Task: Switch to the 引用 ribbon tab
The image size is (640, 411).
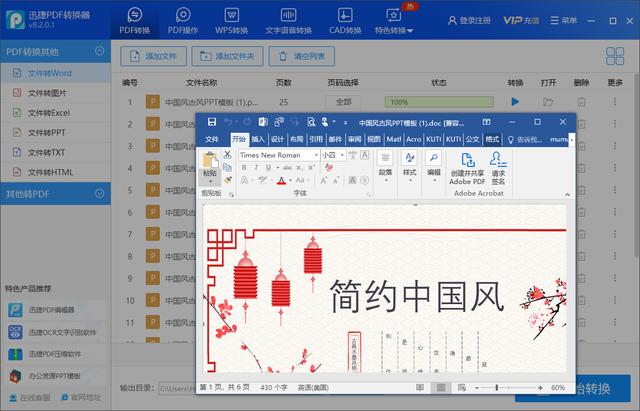Action: [316, 139]
